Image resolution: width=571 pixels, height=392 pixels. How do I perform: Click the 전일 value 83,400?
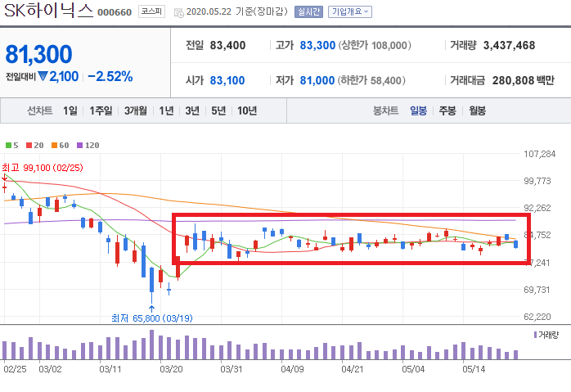click(x=227, y=46)
